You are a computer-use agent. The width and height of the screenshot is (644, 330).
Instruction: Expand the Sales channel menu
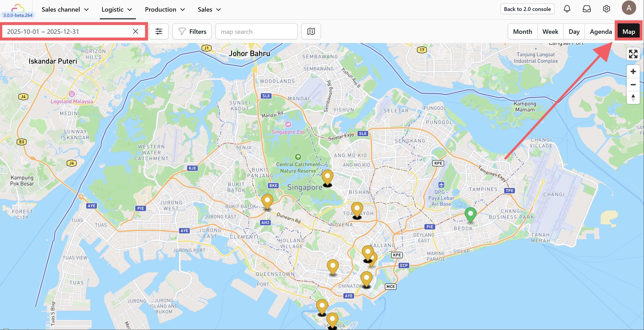click(x=65, y=9)
